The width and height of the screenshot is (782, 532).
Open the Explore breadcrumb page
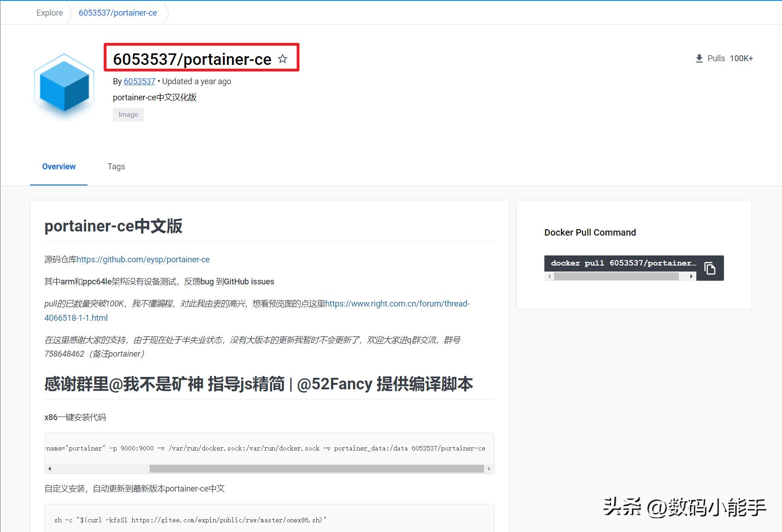click(49, 12)
